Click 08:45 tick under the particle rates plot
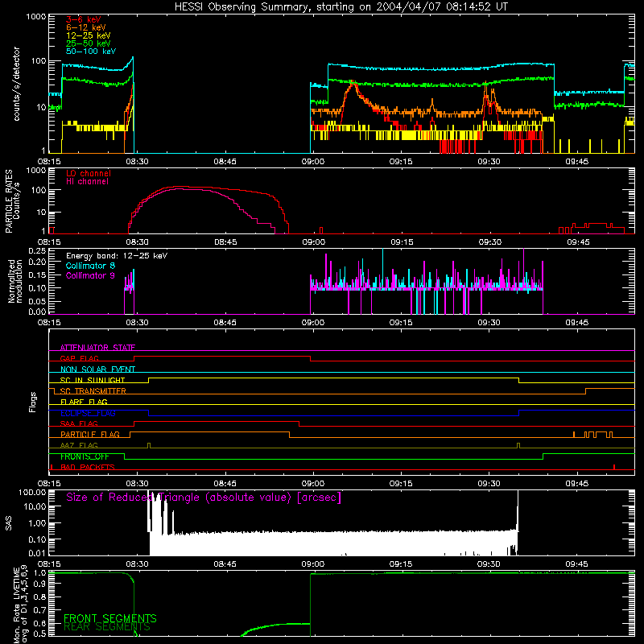Image resolution: width=644 pixels, height=644 pixels. [x=225, y=242]
